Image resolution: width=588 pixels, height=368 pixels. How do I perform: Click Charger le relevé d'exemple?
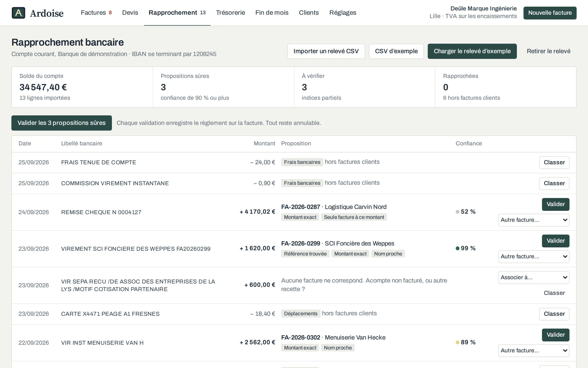tap(472, 51)
